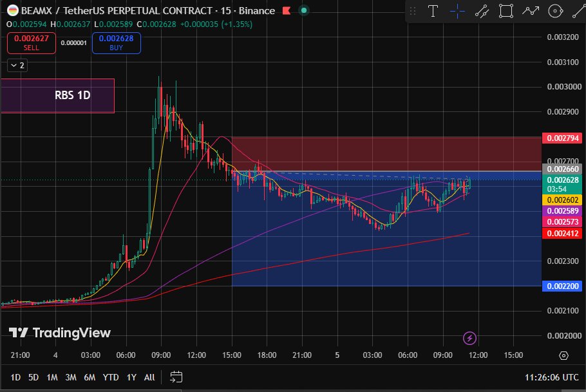This screenshot has width=586, height=392.
Task: Click the 0.003100 price axis label
Action: 564,62
